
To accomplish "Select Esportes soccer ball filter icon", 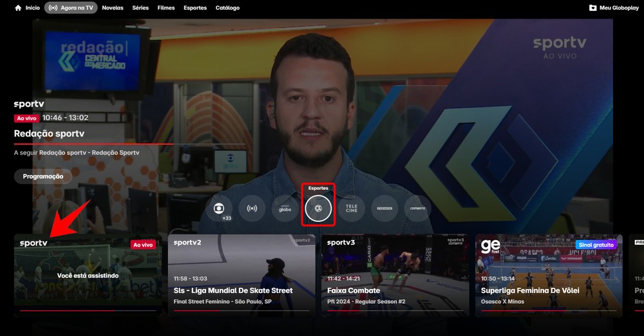I will pyautogui.click(x=318, y=209).
